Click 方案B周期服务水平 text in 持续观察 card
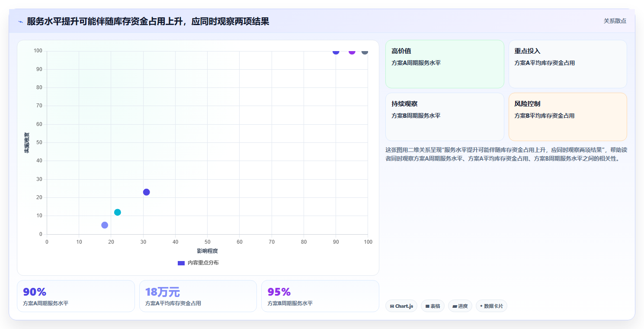Screen dimensions: 644x329 coord(416,116)
